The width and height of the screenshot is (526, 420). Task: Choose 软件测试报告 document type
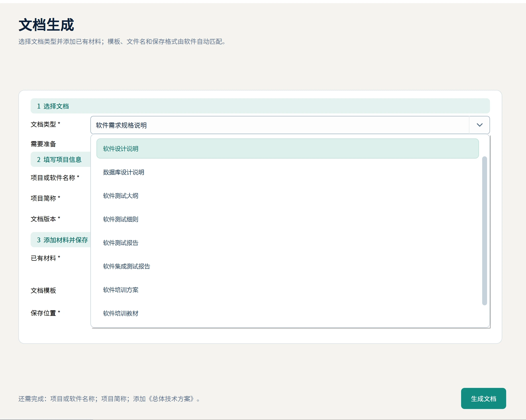pos(287,243)
